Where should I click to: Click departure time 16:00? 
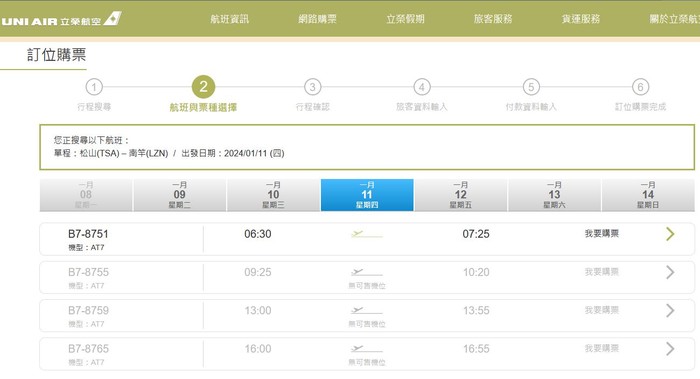pos(258,349)
